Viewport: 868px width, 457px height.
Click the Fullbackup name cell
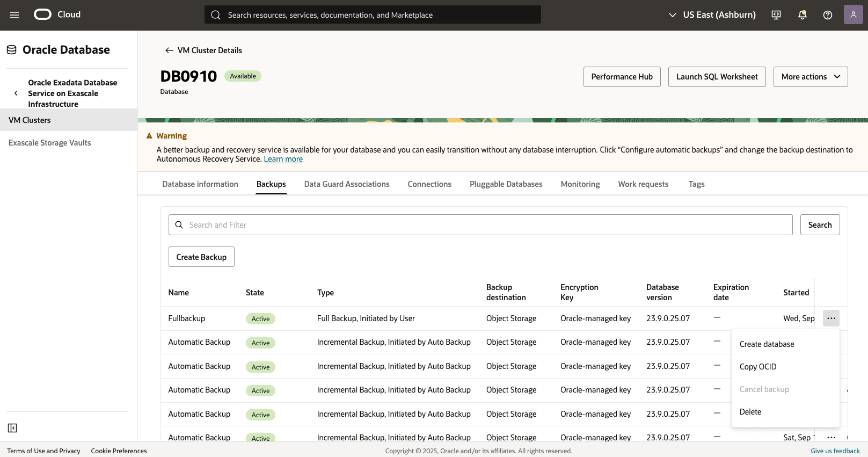click(x=187, y=318)
